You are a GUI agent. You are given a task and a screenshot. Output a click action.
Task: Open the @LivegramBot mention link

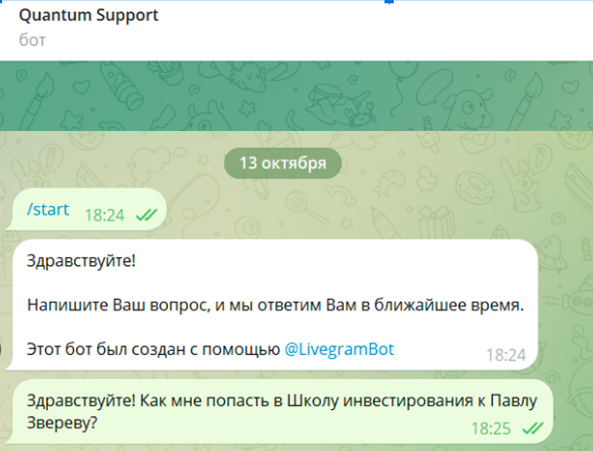coord(339,349)
